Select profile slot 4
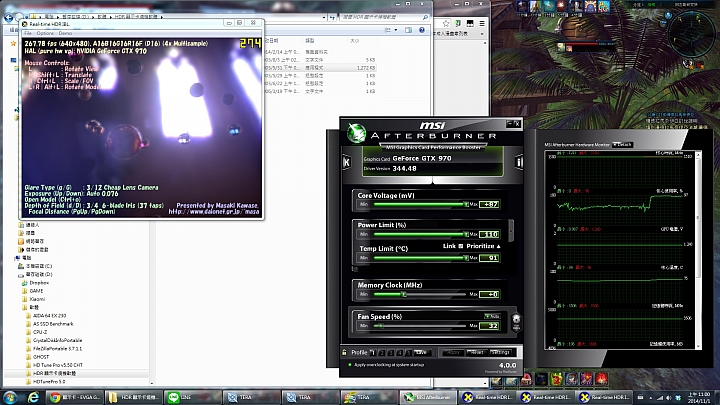The image size is (720, 405). click(x=399, y=353)
